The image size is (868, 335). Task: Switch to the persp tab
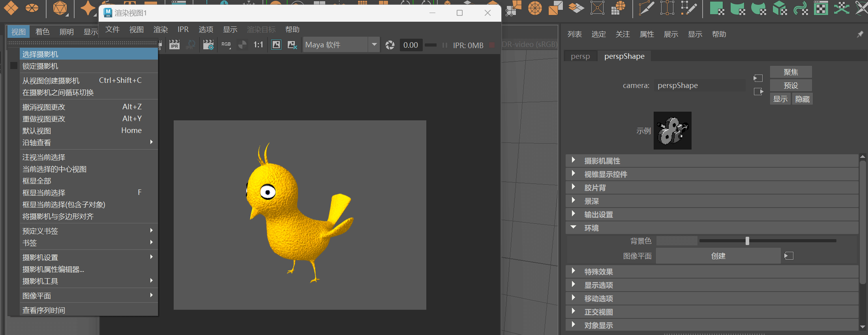click(580, 56)
